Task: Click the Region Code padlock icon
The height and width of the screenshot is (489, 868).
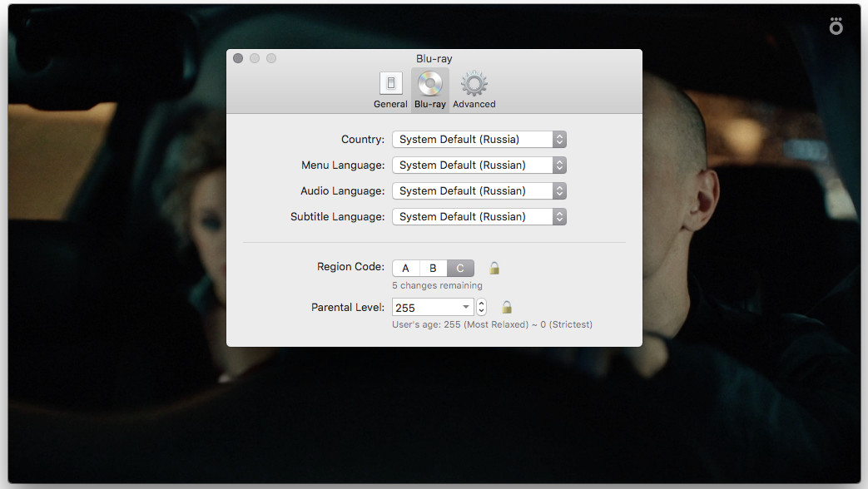Action: [494, 269]
